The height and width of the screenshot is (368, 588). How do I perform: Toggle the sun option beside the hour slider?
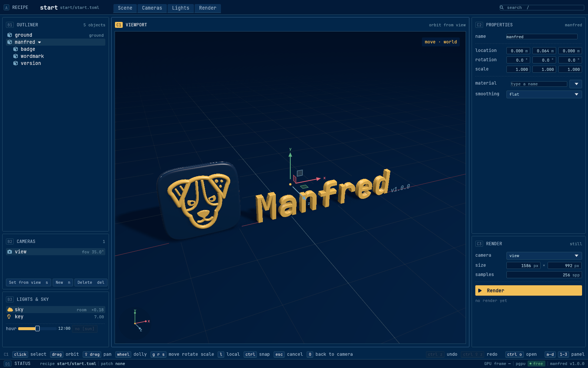click(85, 329)
